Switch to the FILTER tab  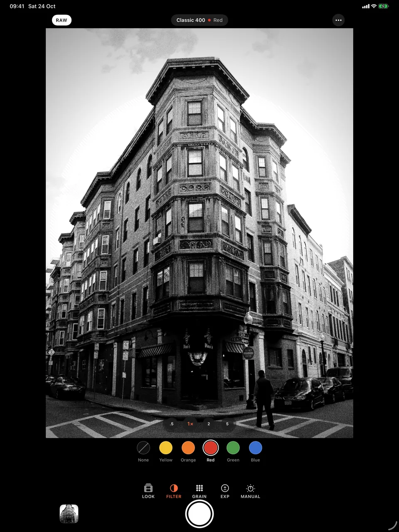click(x=174, y=491)
